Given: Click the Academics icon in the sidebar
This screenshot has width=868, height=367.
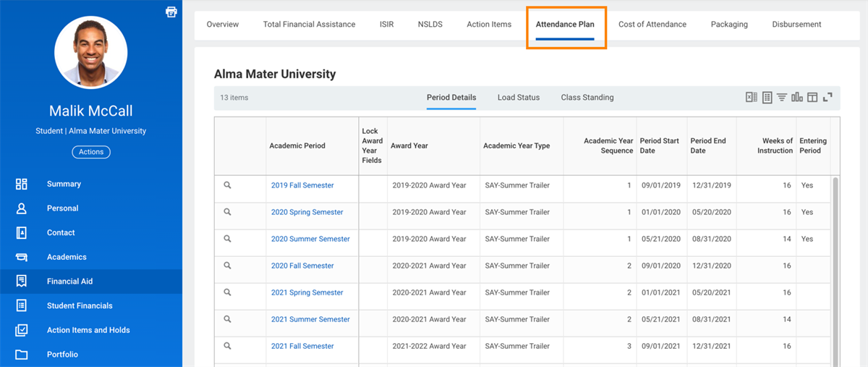Looking at the screenshot, I should (22, 257).
